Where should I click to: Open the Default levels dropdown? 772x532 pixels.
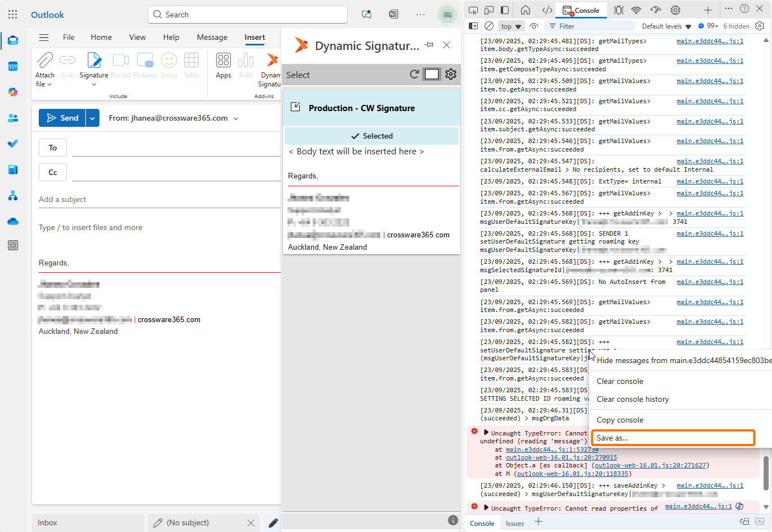(666, 26)
